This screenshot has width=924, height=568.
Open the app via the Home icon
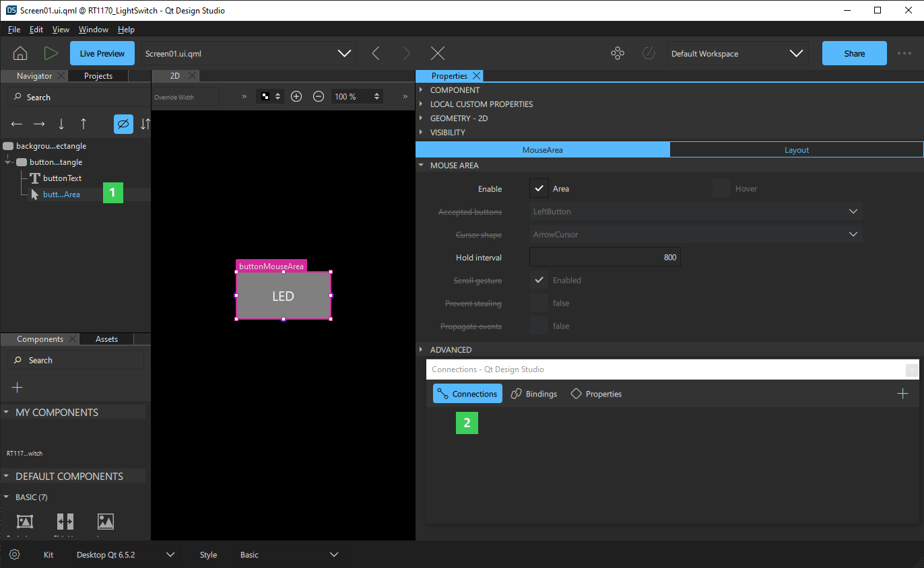click(x=20, y=52)
